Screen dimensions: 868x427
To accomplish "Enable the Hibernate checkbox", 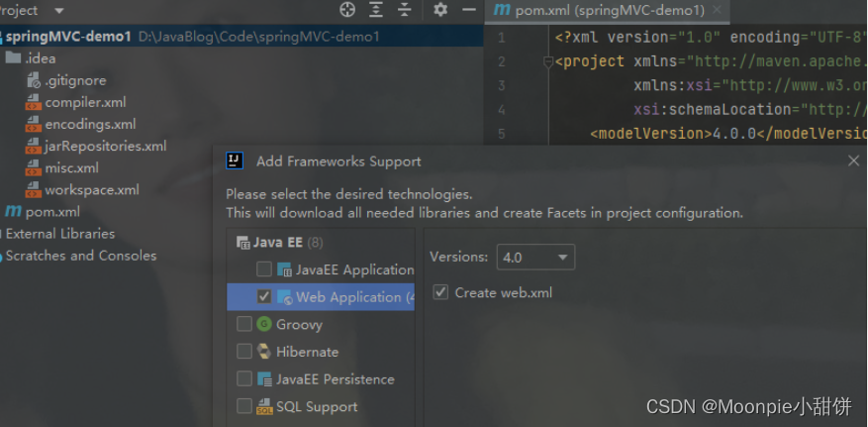I will pos(244,351).
